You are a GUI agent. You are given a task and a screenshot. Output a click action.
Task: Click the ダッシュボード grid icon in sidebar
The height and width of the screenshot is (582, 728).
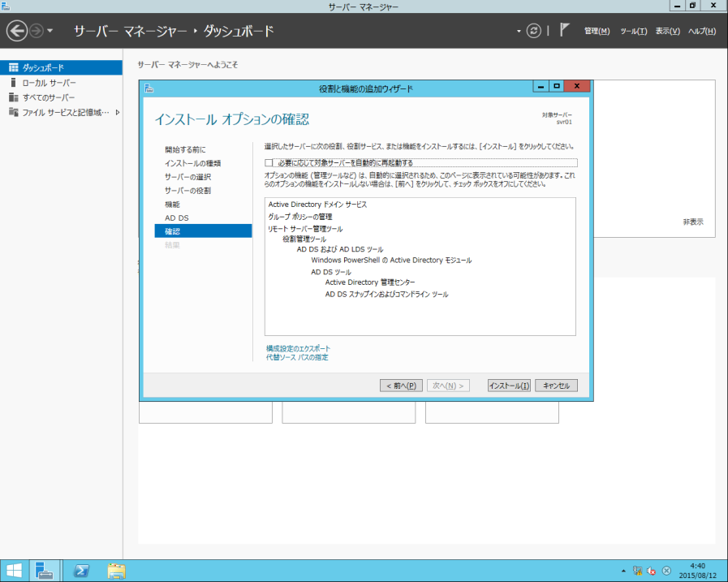pyautogui.click(x=14, y=67)
